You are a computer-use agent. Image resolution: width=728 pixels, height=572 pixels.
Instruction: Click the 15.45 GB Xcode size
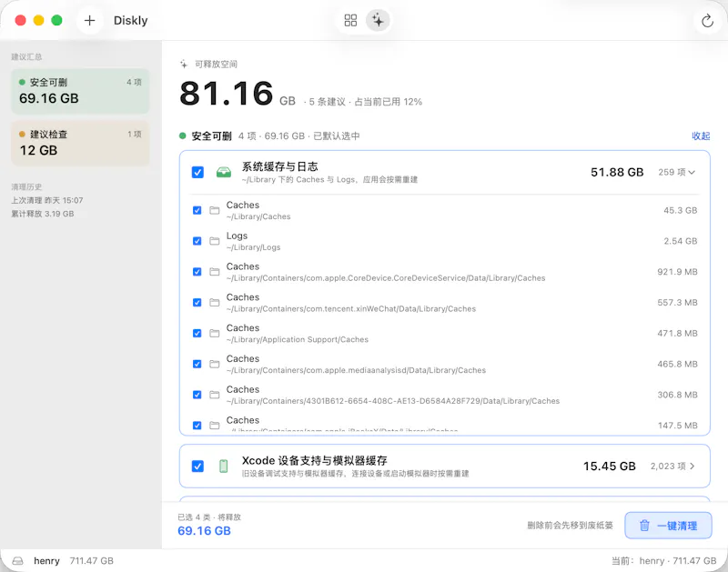tap(609, 467)
